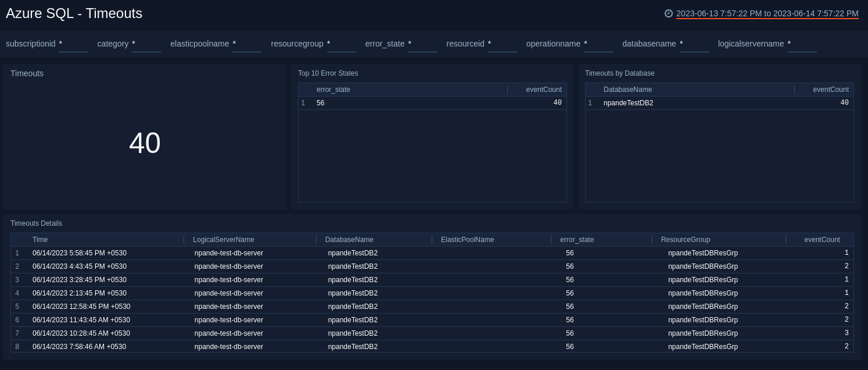Select the 06/14/2023 5:58:45 PM time cell

(x=80, y=253)
